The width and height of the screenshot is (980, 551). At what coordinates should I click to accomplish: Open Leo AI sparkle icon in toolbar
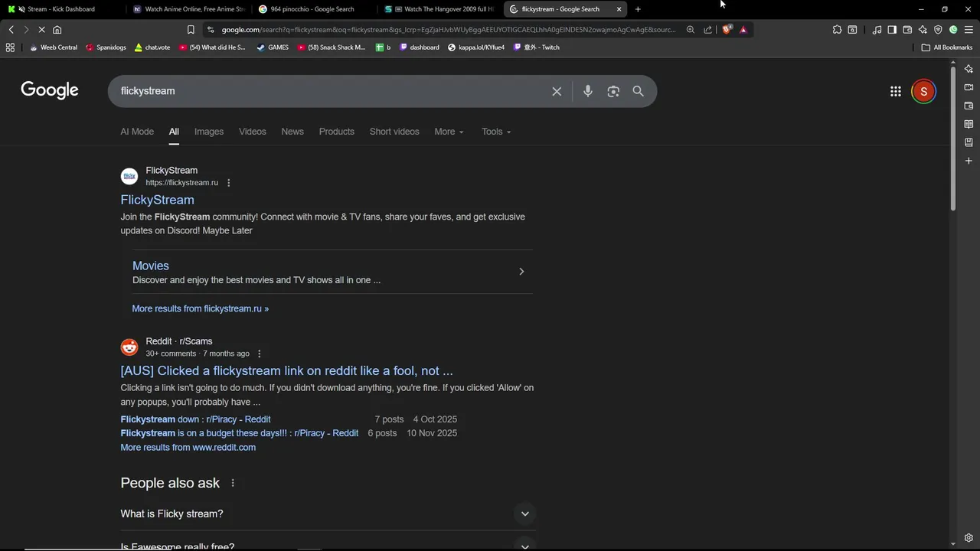pyautogui.click(x=923, y=30)
